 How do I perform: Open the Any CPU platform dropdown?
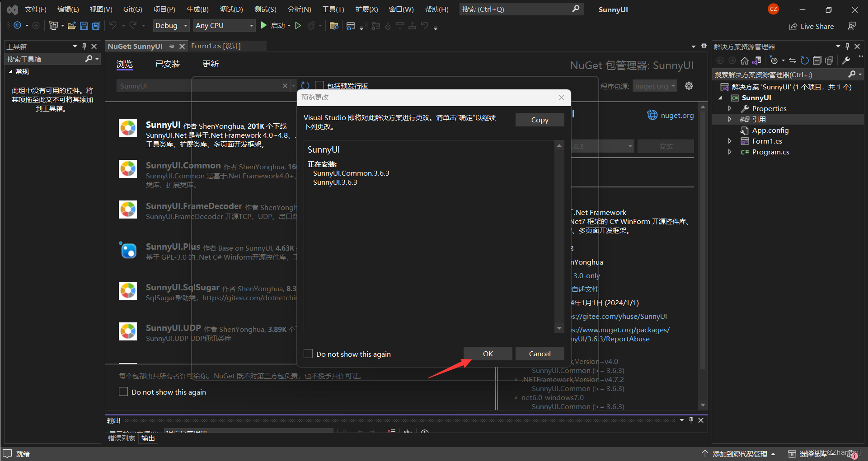(225, 26)
